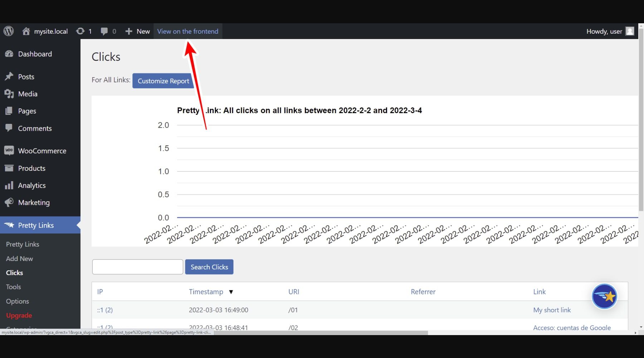644x358 pixels.
Task: Open the My short link entry
Action: (552, 310)
